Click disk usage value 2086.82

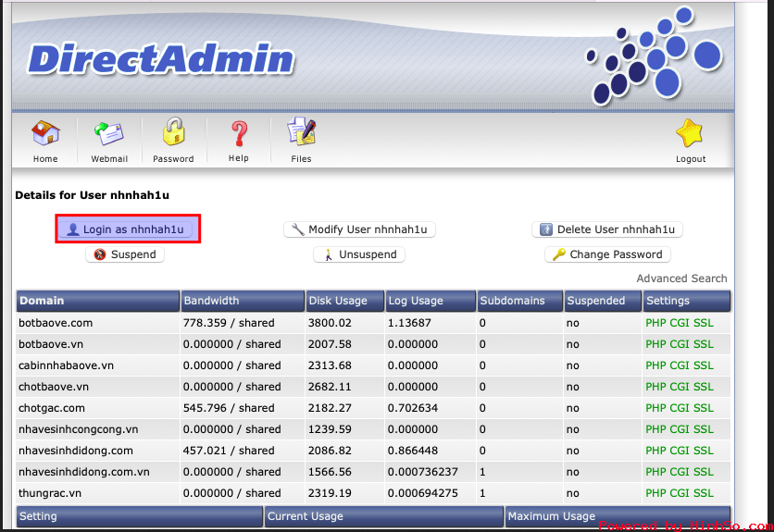tap(330, 451)
